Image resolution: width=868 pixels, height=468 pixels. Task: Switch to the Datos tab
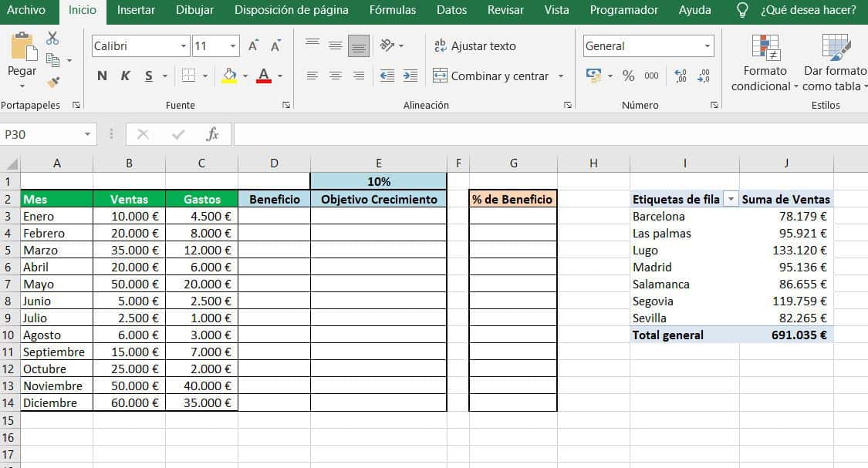tap(451, 10)
